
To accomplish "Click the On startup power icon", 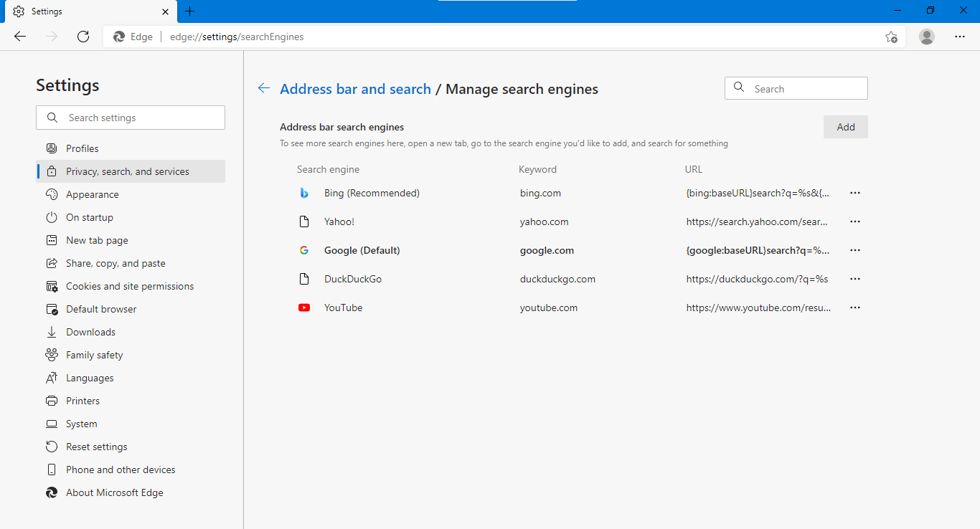I will pos(52,217).
